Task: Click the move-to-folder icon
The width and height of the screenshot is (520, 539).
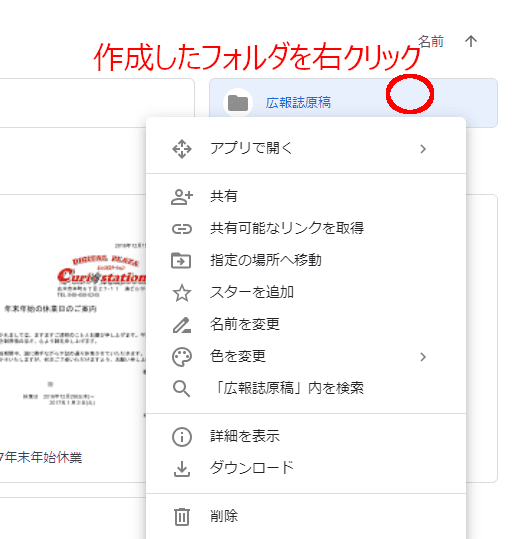Action: (181, 261)
